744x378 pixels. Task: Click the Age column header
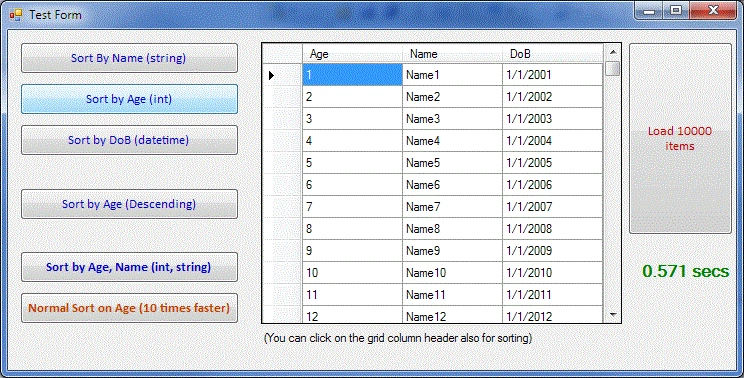[x=353, y=54]
